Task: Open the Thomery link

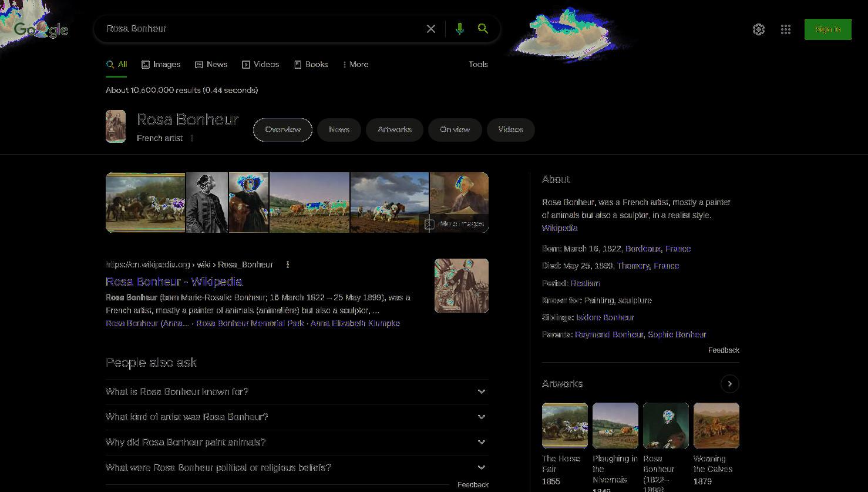Action: point(633,266)
